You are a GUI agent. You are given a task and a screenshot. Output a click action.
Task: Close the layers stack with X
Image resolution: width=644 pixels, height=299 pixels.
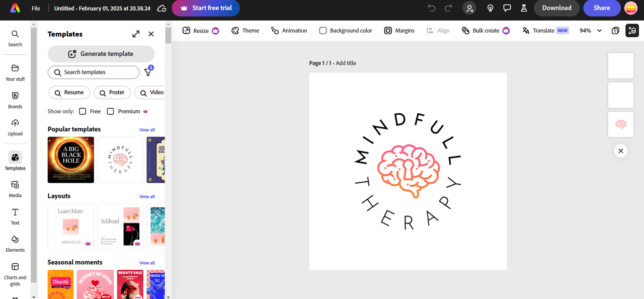[x=621, y=151]
